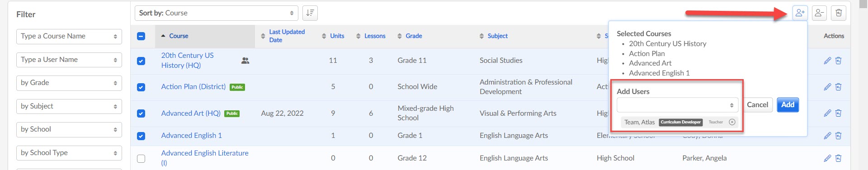Image resolution: width=868 pixels, height=170 pixels.
Task: Toggle the select-all header checkbox
Action: point(141,36)
